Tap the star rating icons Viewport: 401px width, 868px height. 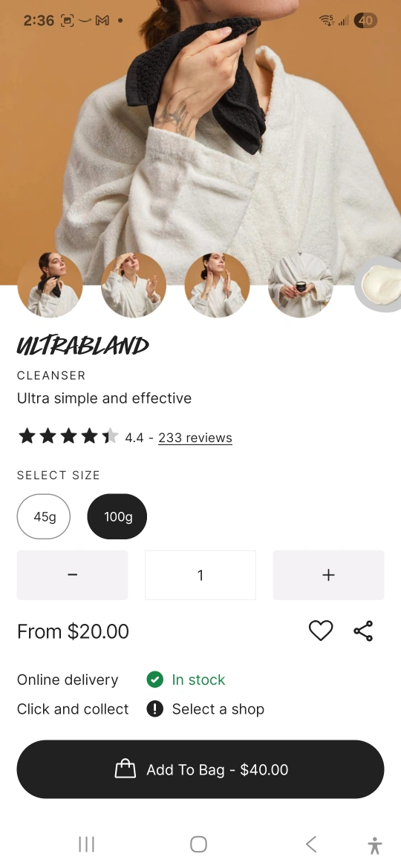pos(68,436)
